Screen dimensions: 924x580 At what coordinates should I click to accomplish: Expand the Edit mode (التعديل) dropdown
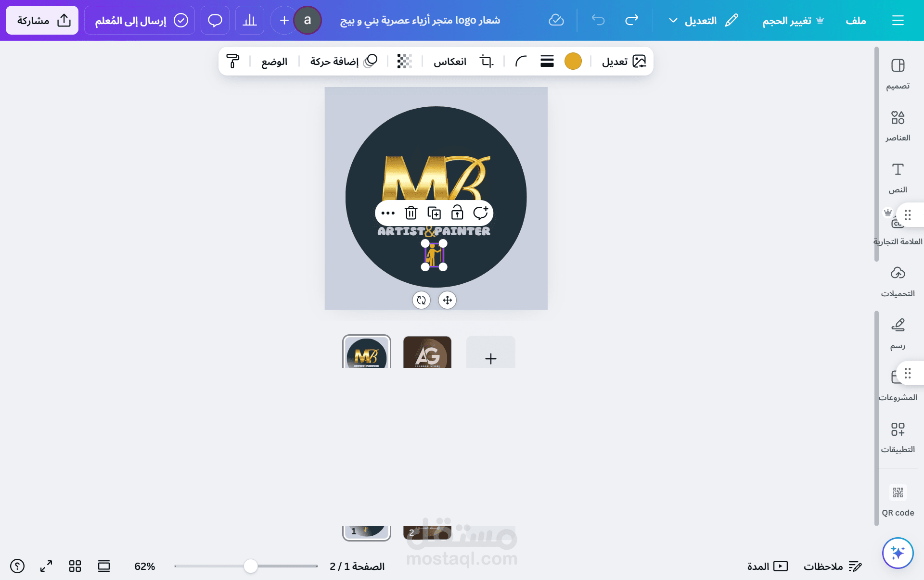[x=702, y=20]
